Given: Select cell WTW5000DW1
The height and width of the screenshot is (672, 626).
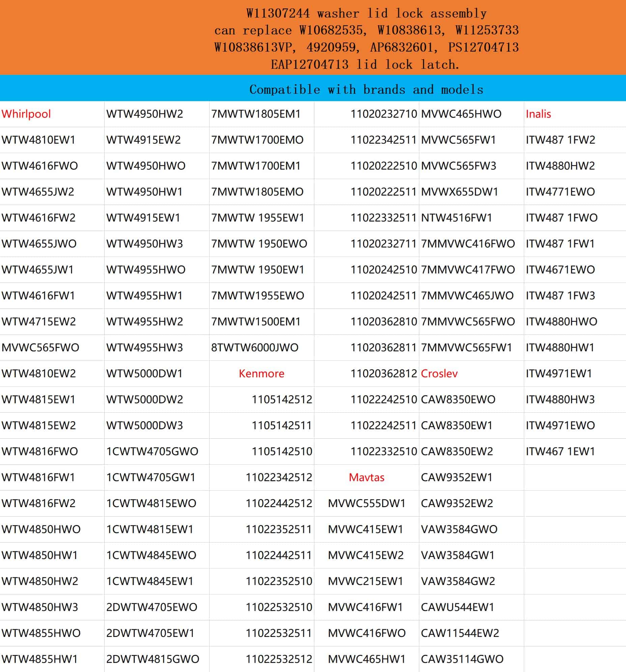Looking at the screenshot, I should [144, 374].
